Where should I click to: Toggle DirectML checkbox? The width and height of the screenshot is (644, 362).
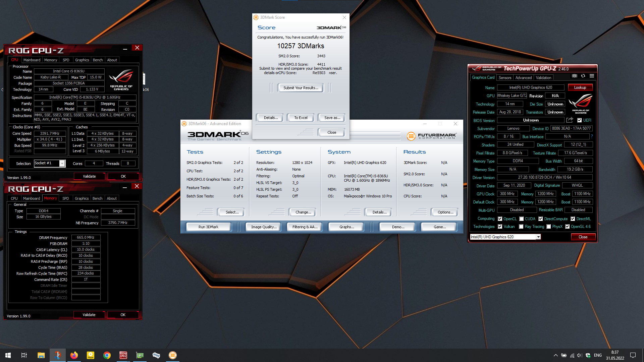pos(573,219)
